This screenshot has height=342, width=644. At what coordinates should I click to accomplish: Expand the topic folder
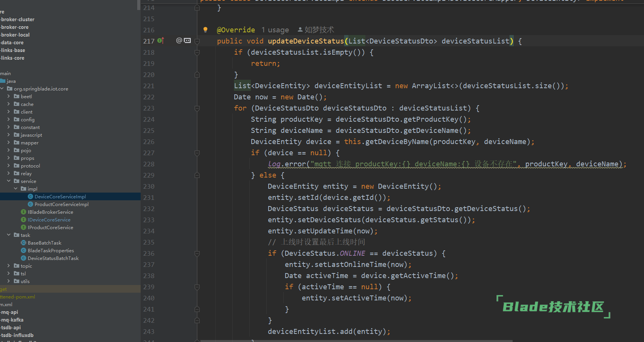tap(9, 266)
